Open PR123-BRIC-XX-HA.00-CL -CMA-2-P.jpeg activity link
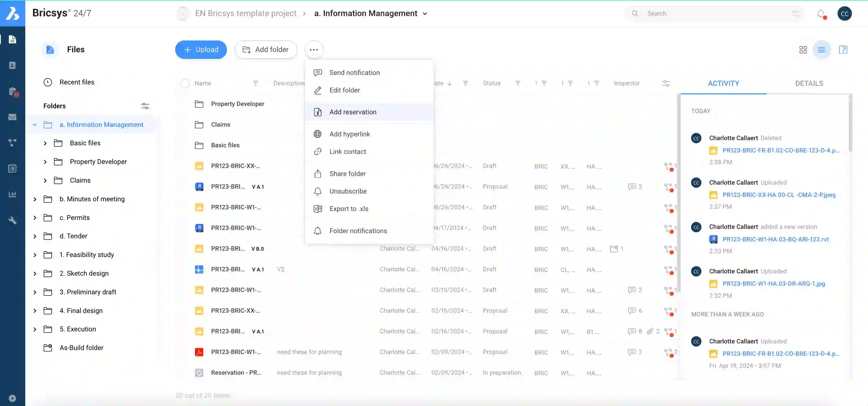 point(779,195)
